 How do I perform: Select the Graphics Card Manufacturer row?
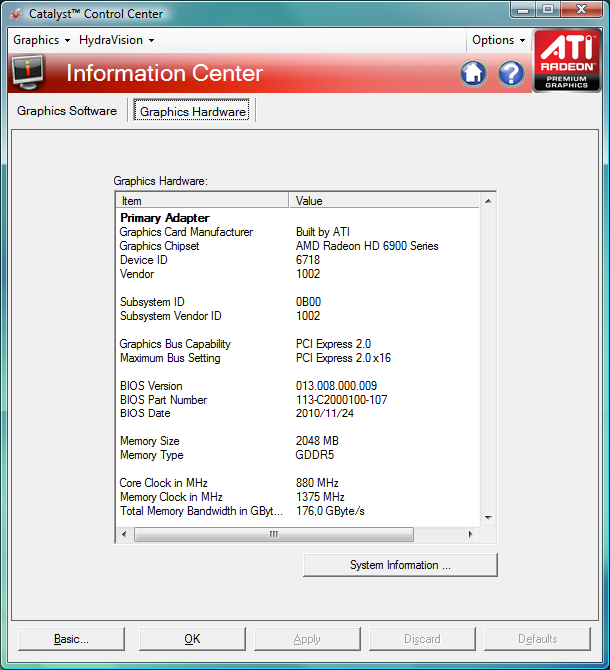(x=298, y=232)
